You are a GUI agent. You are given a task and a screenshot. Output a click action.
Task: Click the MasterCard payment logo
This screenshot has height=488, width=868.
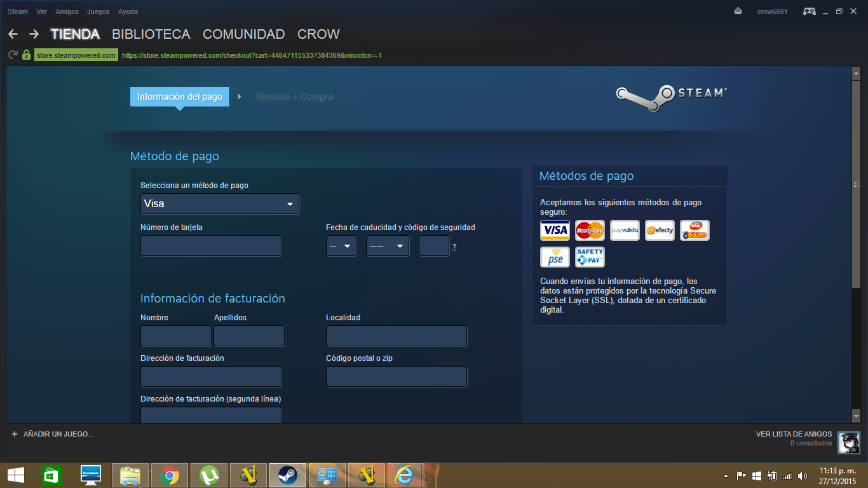point(590,230)
